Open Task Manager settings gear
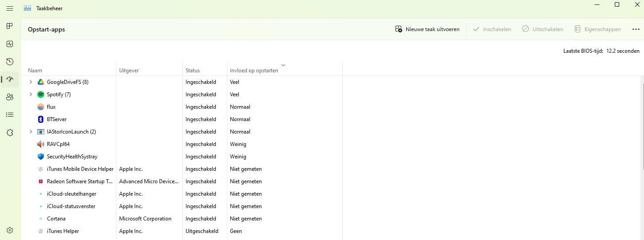 pos(10,230)
